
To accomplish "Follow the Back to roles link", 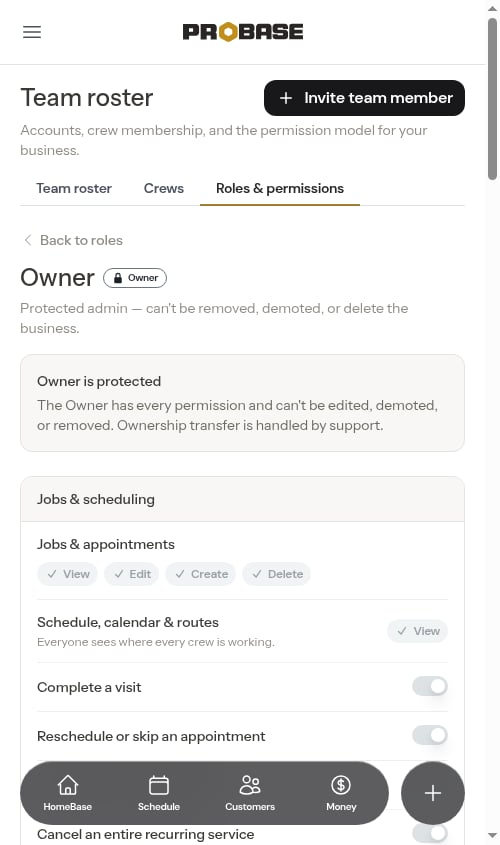I will click(x=81, y=240).
